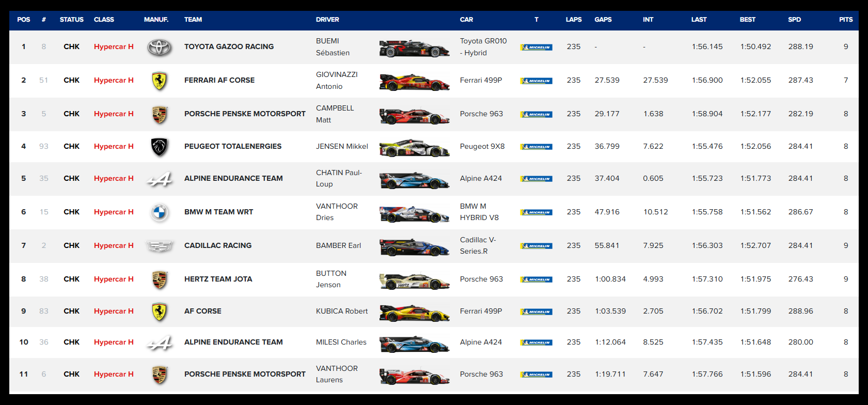Click driver name JENSEN Mikkel
Screen dimensions: 868x405
click(x=342, y=147)
